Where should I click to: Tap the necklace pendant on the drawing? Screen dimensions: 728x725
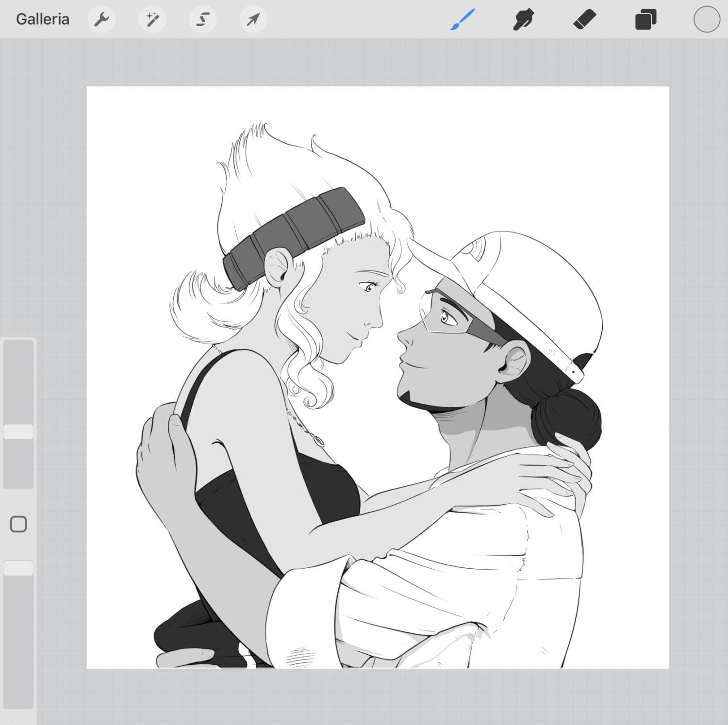pos(319,441)
